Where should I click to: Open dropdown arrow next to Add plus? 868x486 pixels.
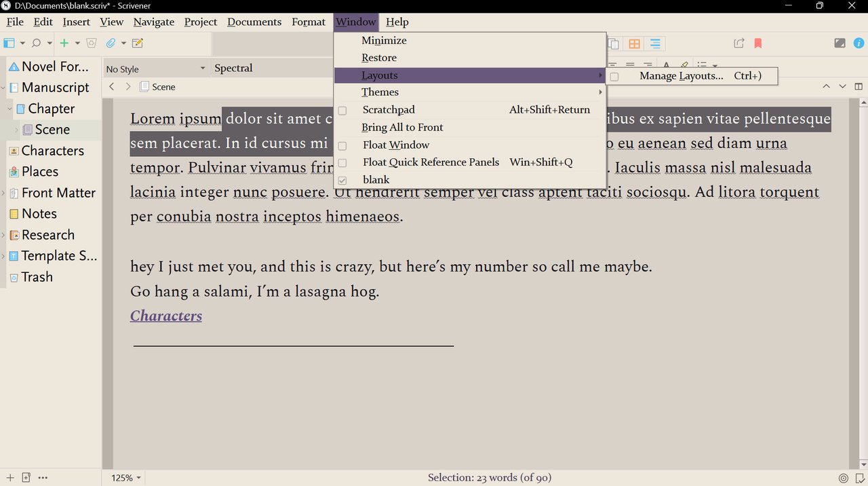pyautogui.click(x=77, y=43)
